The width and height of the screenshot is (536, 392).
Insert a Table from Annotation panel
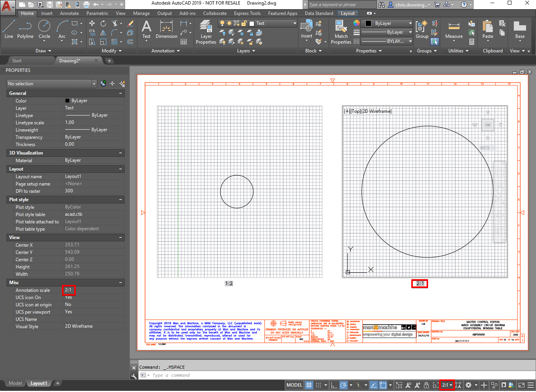click(184, 42)
